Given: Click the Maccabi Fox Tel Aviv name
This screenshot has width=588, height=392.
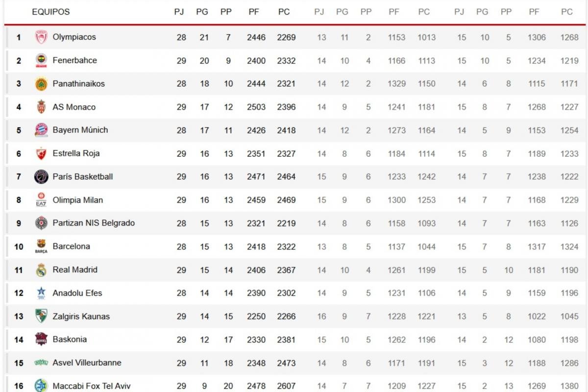Looking at the screenshot, I should [x=91, y=386].
